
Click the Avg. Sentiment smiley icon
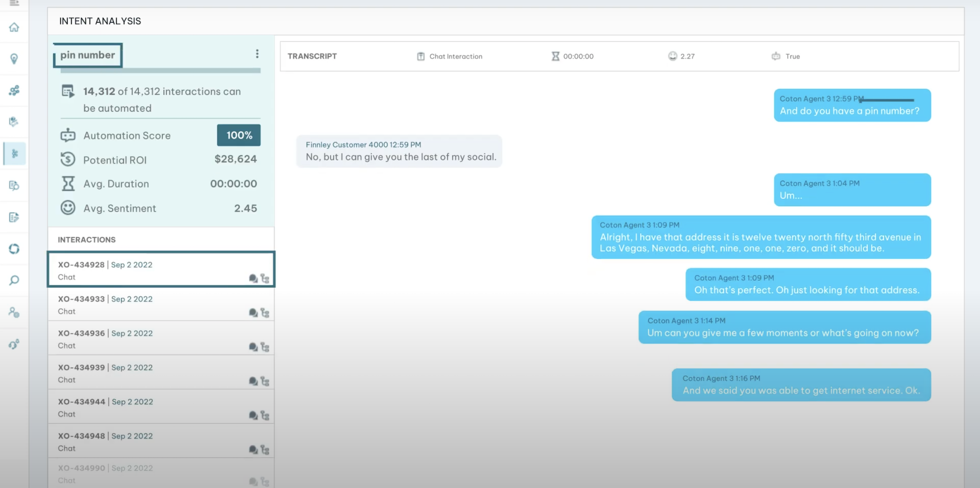pos(68,208)
